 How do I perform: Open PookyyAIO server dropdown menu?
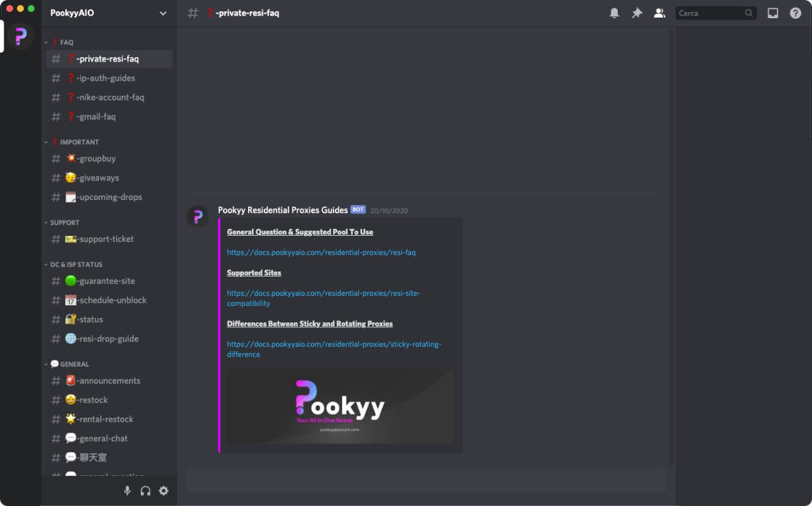point(163,13)
